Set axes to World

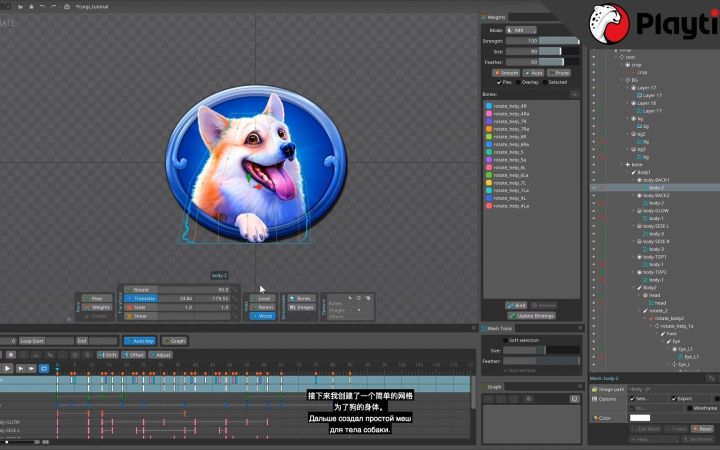point(263,316)
